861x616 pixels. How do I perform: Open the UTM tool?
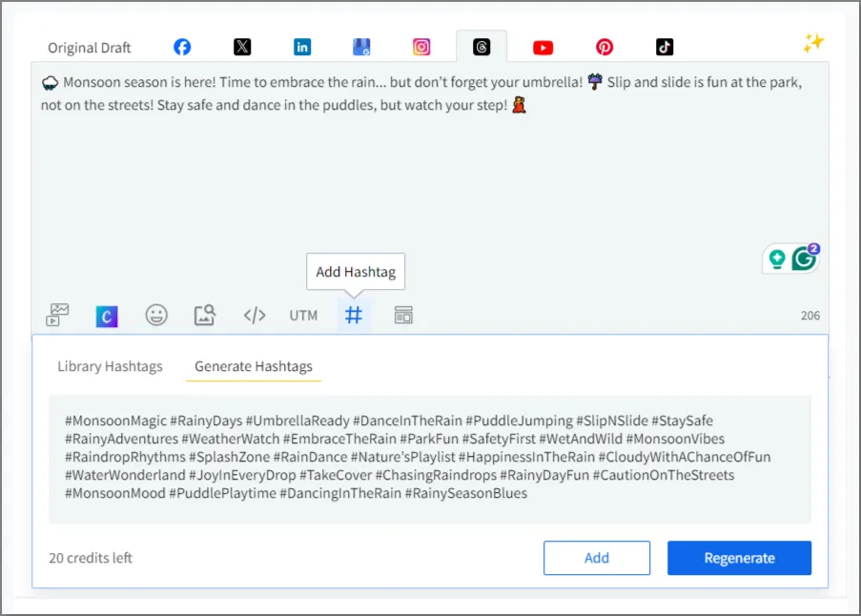click(302, 315)
